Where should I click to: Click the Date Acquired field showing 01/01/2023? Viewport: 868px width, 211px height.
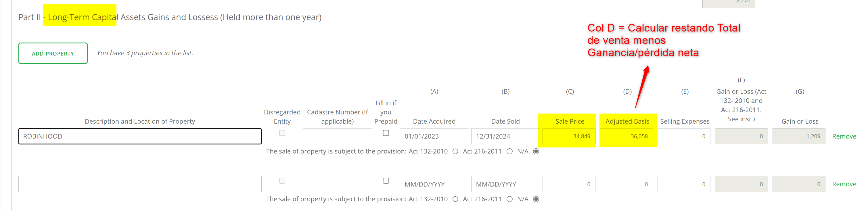point(434,136)
